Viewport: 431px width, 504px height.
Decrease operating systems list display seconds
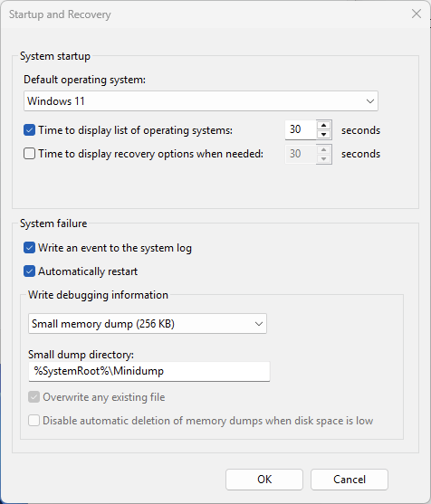(x=324, y=134)
